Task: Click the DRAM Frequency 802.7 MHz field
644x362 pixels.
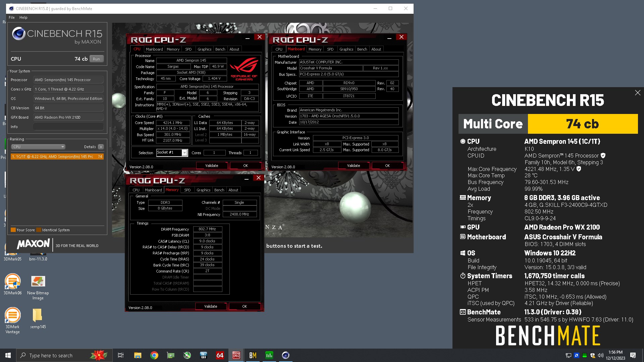Action: click(207, 229)
